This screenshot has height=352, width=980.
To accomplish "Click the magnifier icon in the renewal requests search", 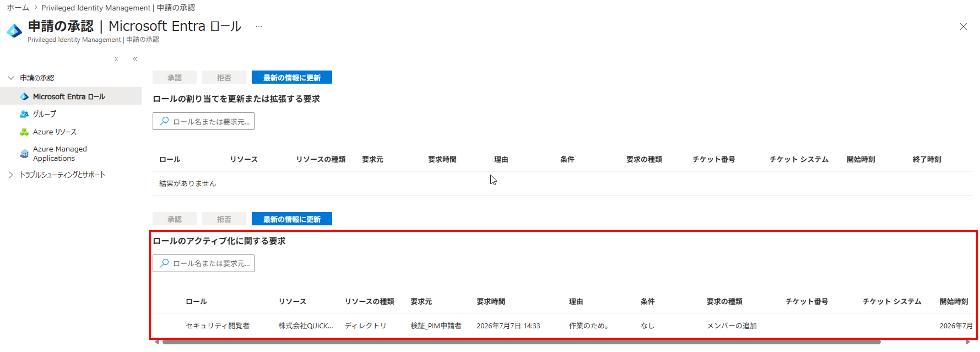I will tap(164, 121).
